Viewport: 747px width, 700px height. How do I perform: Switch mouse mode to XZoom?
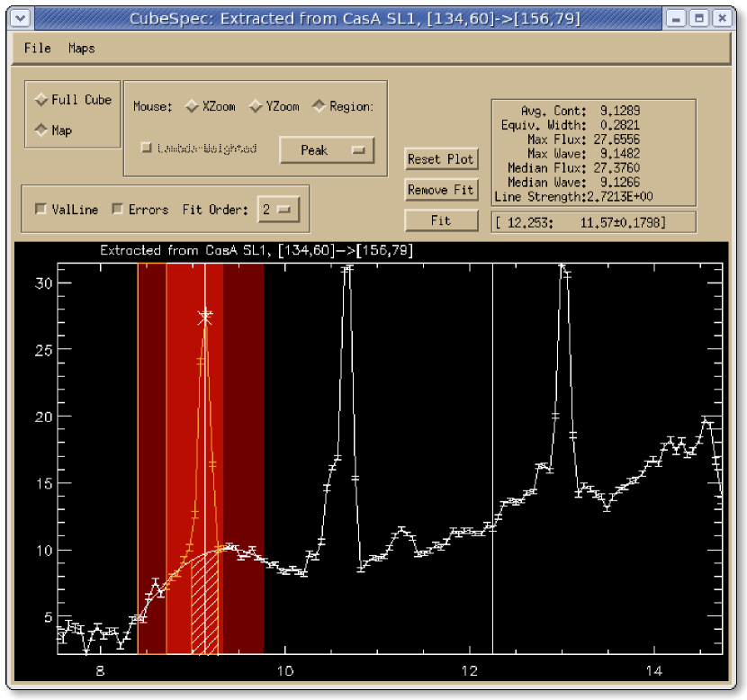click(x=192, y=106)
